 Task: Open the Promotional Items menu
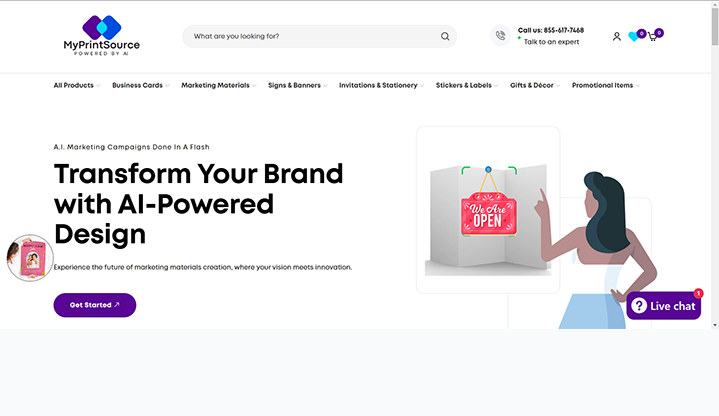point(606,85)
